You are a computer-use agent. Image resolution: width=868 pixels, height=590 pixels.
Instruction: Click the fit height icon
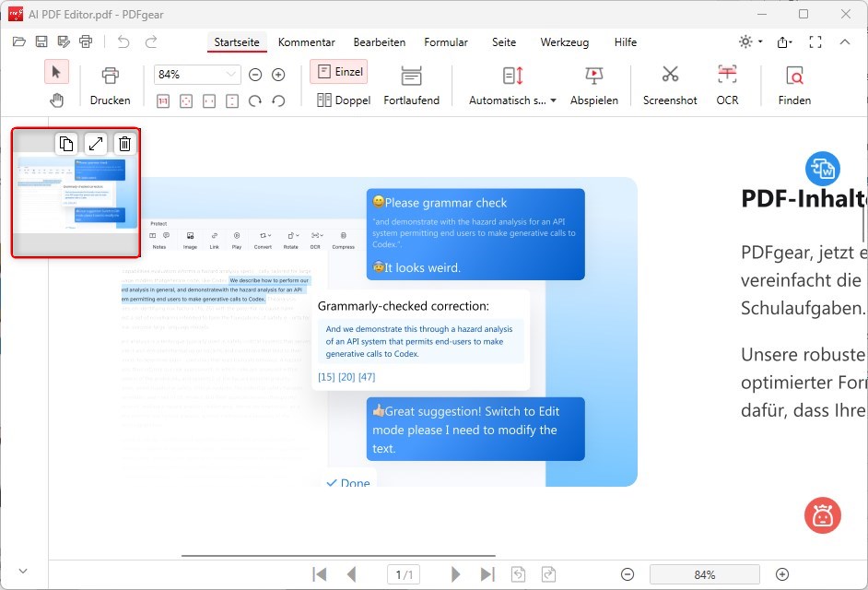click(x=232, y=101)
